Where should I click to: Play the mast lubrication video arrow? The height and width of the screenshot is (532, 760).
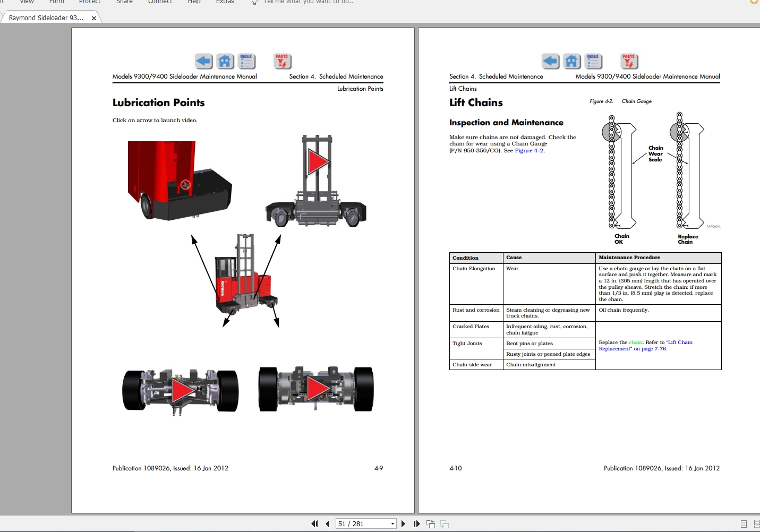(318, 161)
